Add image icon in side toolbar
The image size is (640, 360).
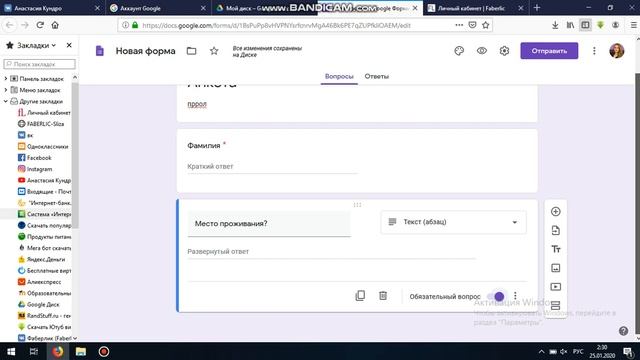556,268
